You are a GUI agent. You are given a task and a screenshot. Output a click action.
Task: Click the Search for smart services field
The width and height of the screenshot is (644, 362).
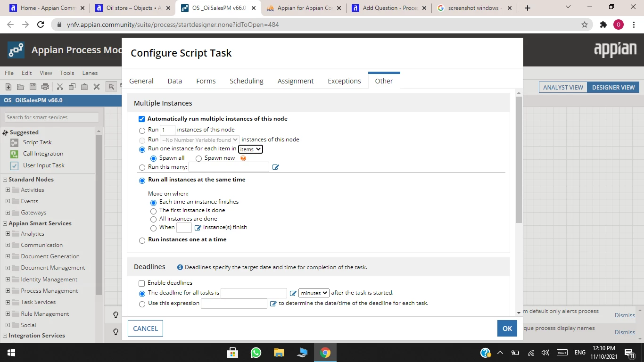coord(52,117)
